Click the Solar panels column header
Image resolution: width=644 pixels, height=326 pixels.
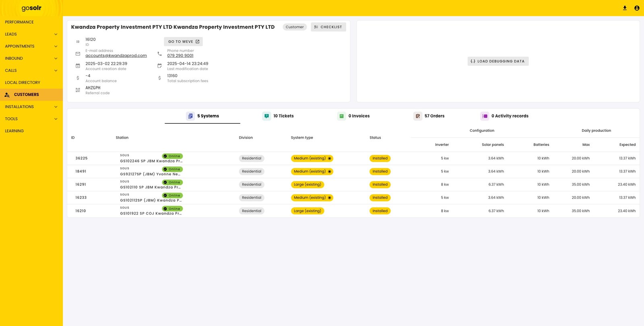coord(493,145)
